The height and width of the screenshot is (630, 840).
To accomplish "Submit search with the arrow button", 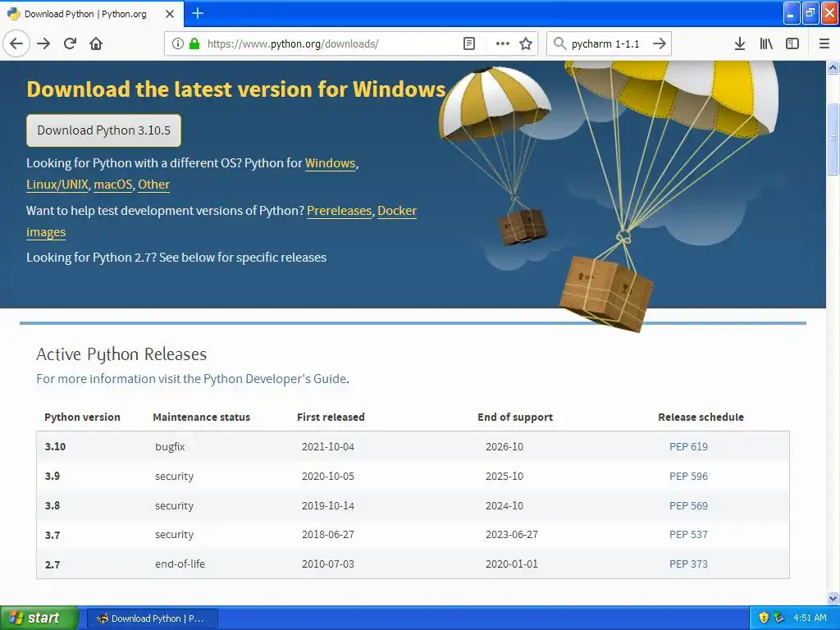I will [x=660, y=43].
